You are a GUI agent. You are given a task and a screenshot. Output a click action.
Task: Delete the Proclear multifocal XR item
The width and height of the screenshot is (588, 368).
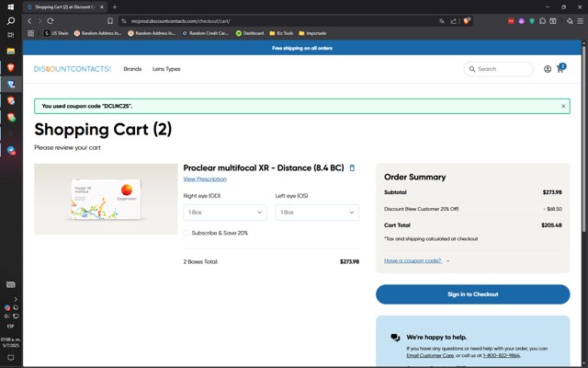[352, 167]
